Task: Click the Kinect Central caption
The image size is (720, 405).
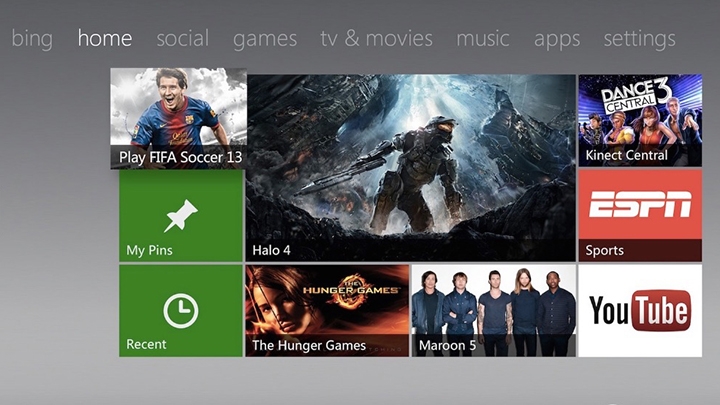Action: click(x=627, y=155)
